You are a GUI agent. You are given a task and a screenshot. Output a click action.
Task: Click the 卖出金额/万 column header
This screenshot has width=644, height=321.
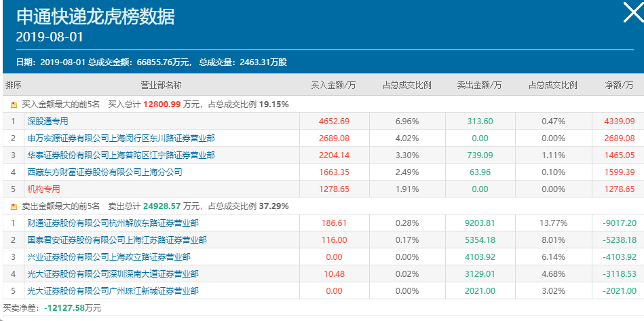(x=479, y=86)
